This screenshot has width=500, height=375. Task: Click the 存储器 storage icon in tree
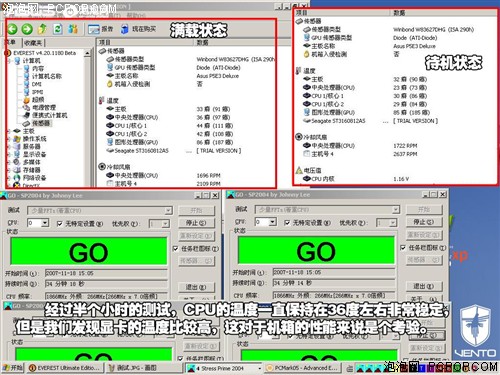[x=17, y=170]
